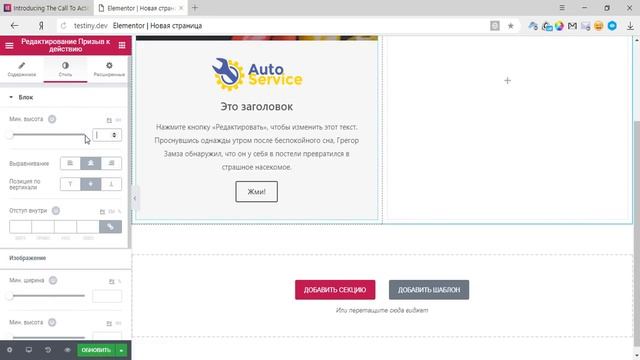Open save options arrow next to ОБНОВИТЬ
Screen dimensions: 640x360
[121, 350]
